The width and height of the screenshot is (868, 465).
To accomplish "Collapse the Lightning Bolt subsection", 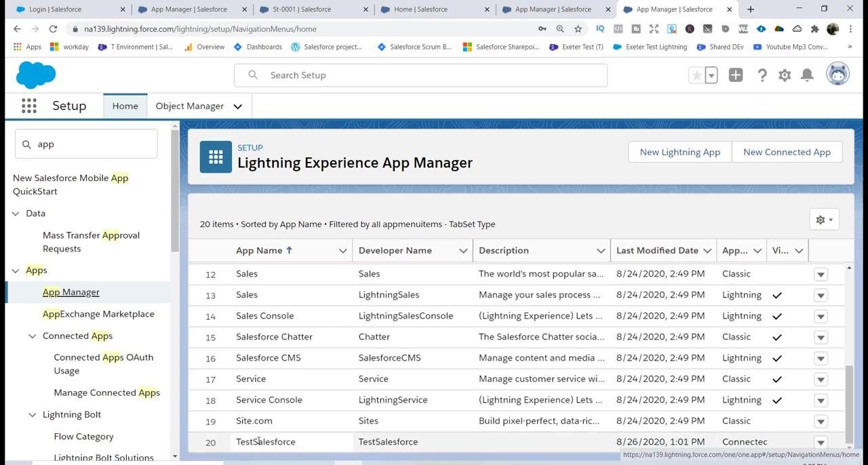I will pyautogui.click(x=32, y=415).
